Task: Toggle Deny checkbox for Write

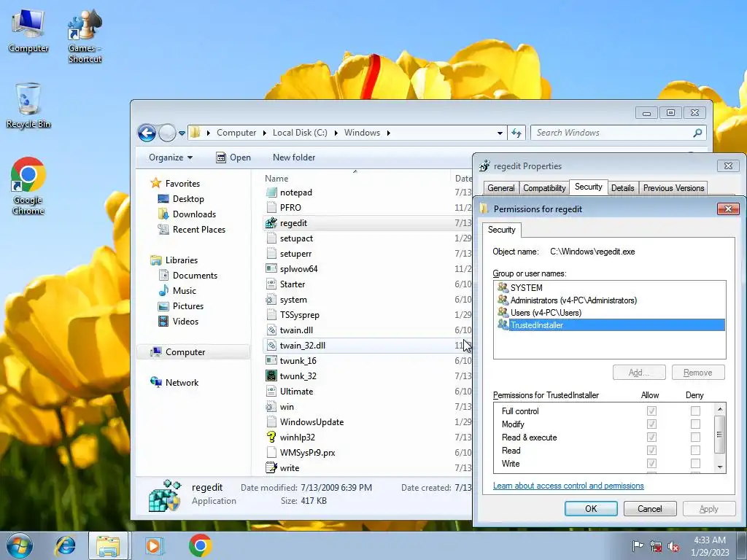Action: tap(695, 463)
